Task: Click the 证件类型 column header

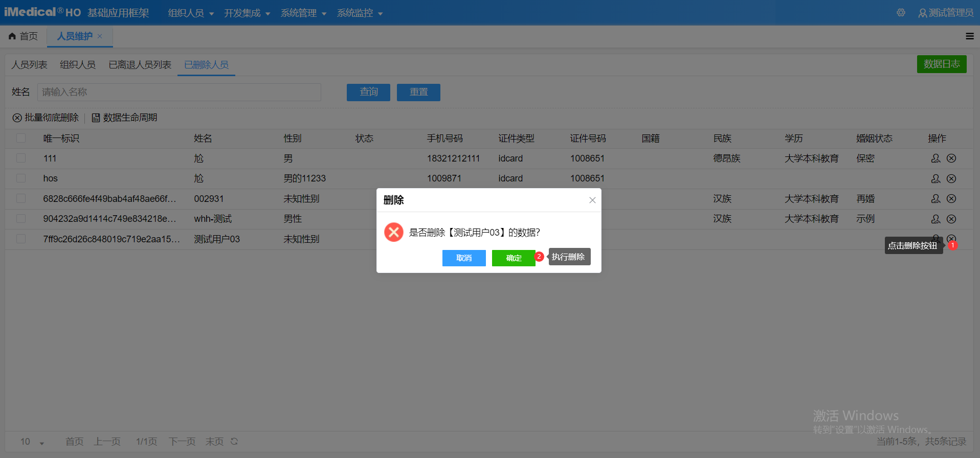Action: click(517, 139)
